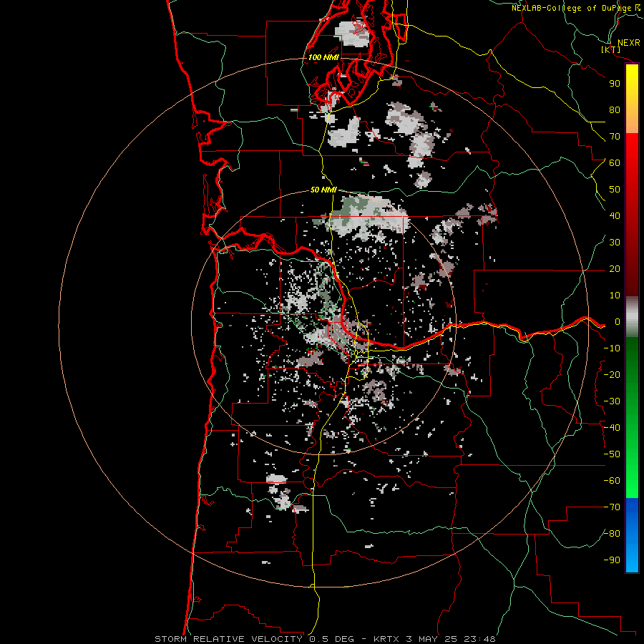Click the 0 value on velocity scale

coord(618,322)
